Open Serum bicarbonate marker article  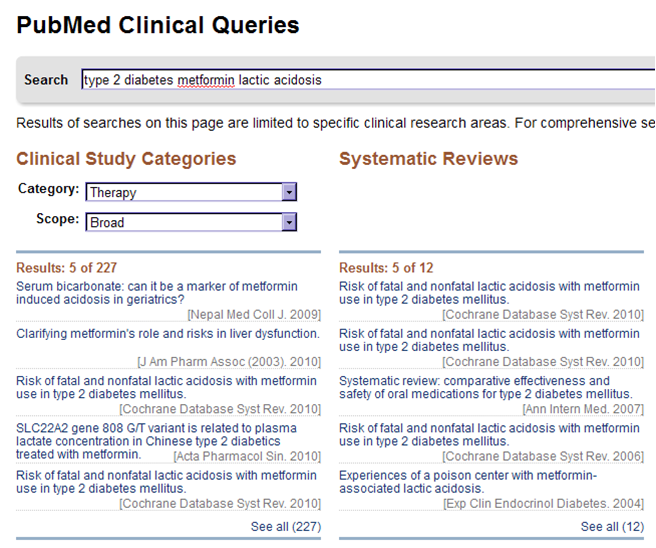(157, 293)
